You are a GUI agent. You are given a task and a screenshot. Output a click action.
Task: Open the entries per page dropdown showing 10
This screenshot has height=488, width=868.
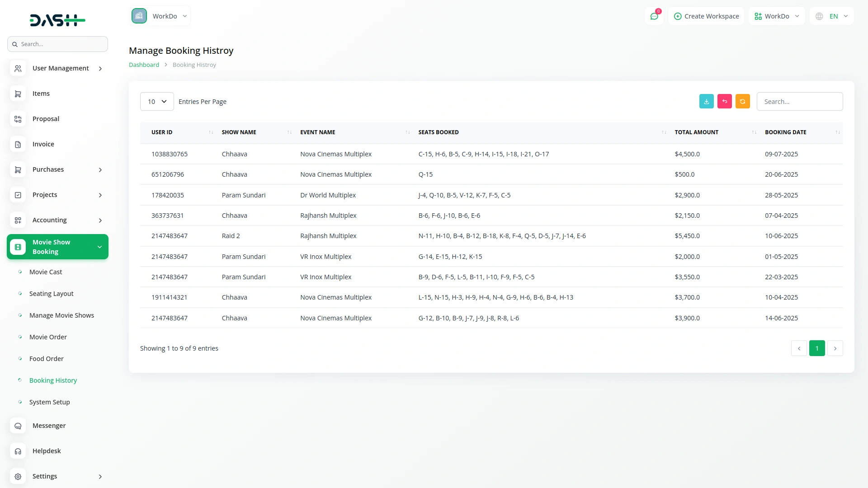pos(156,101)
